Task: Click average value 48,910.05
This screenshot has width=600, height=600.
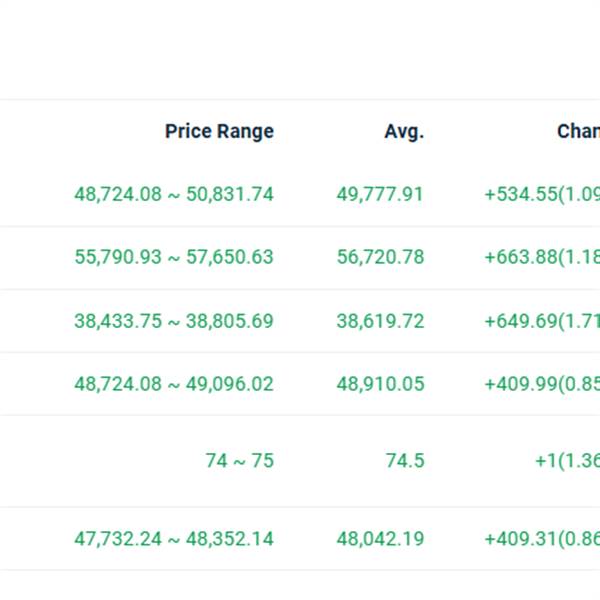Action: pos(380,384)
